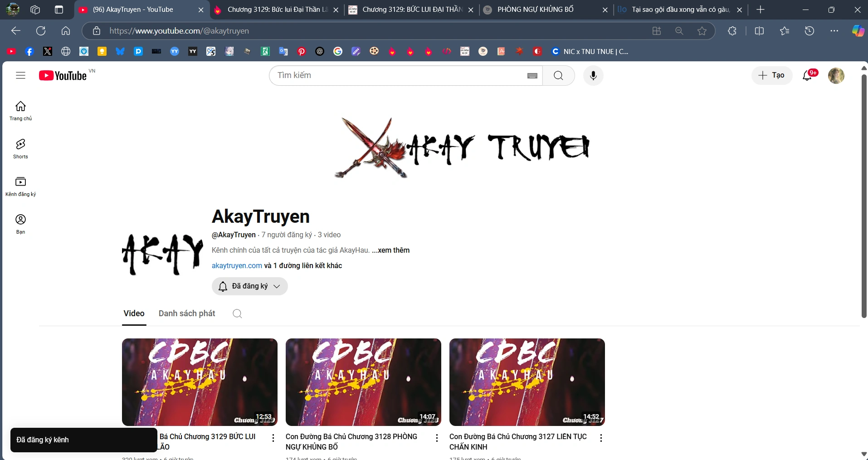
Task: Open the YouTube bookmark in favorites bar
Action: point(11,51)
